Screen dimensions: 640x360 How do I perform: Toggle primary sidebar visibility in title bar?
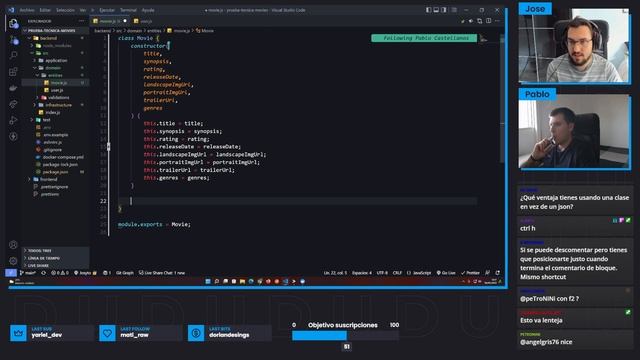(x=429, y=10)
